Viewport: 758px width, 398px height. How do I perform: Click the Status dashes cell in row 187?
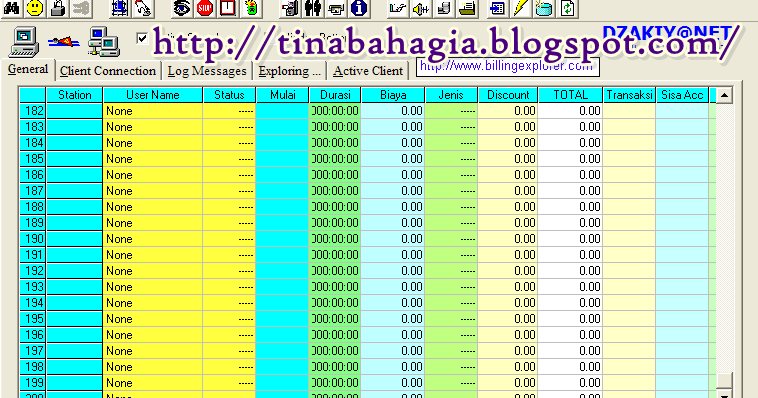coord(229,191)
